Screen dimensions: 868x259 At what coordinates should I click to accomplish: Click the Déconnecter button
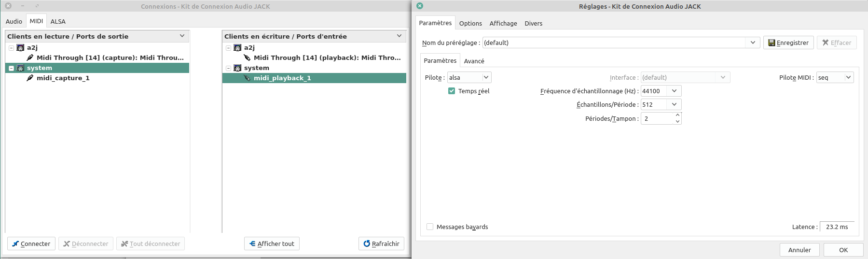pos(86,244)
